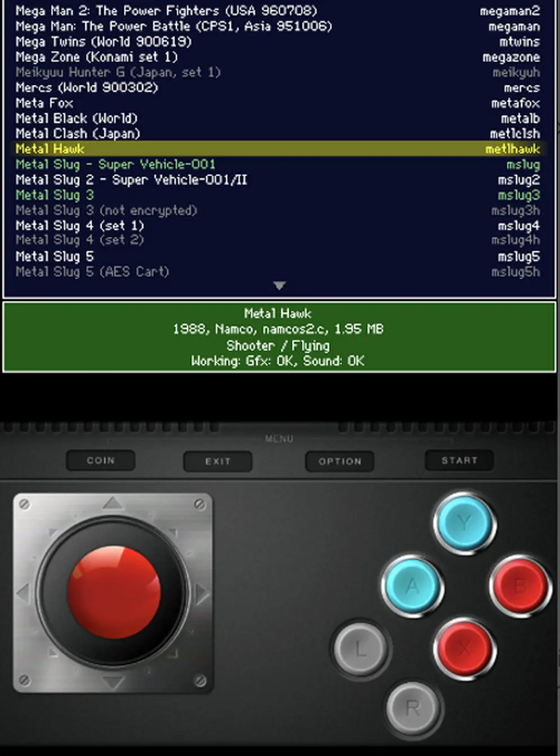Tap the gray R shoulder button
This screenshot has width=560, height=756.
click(412, 708)
